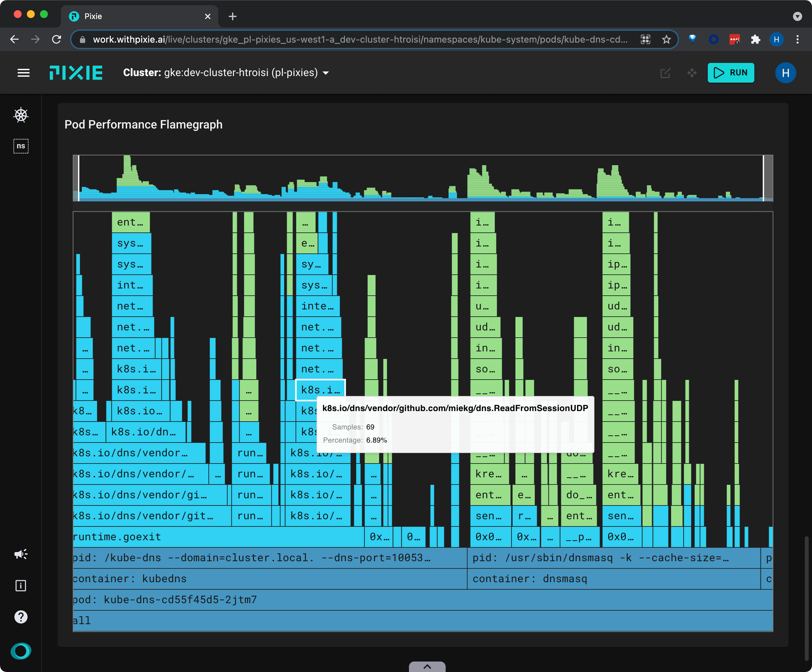The width and height of the screenshot is (812, 672).
Task: Open Chrome tab search dropdown arrow
Action: 797,16
